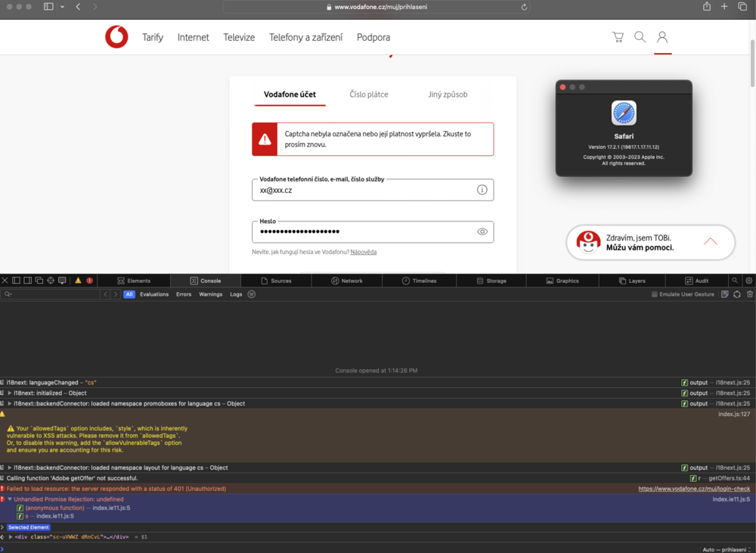Expand the i18next initialized Object entry
This screenshot has height=553, width=756.
coord(10,393)
